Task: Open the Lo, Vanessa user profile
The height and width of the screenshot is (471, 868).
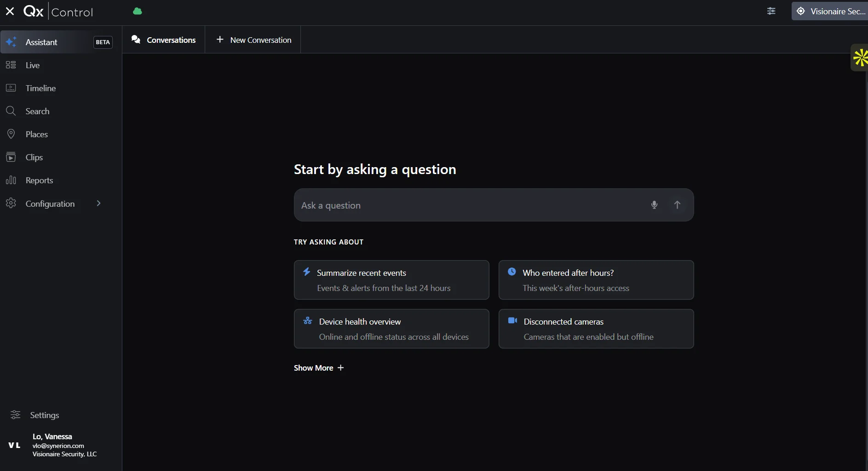Action: pos(52,436)
